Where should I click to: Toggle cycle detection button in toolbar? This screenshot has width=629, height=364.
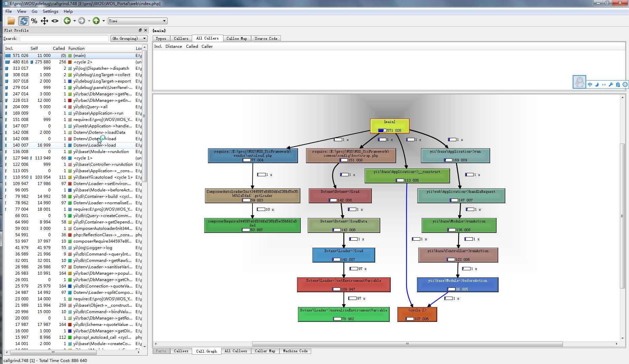pos(24,21)
